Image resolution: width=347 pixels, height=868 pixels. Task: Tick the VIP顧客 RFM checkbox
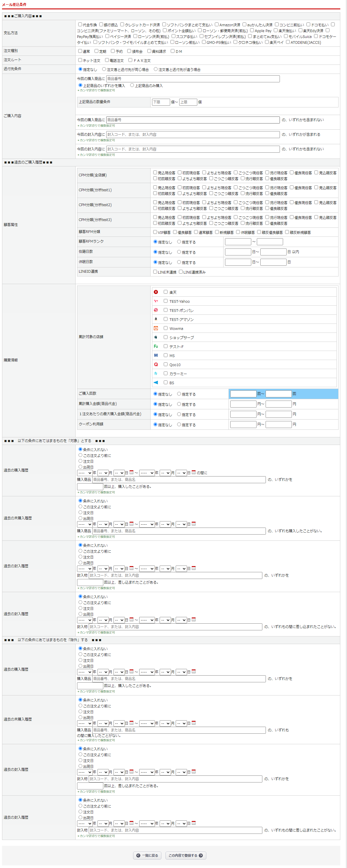point(155,232)
